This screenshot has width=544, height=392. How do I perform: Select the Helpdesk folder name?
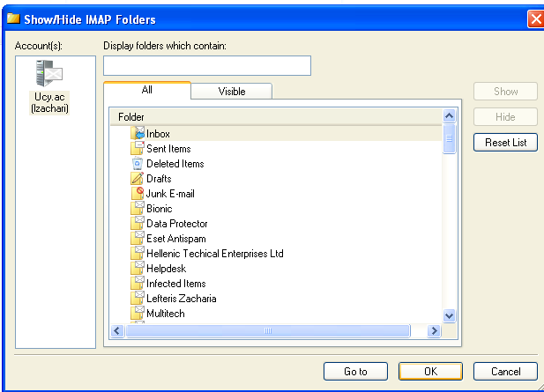click(x=166, y=269)
